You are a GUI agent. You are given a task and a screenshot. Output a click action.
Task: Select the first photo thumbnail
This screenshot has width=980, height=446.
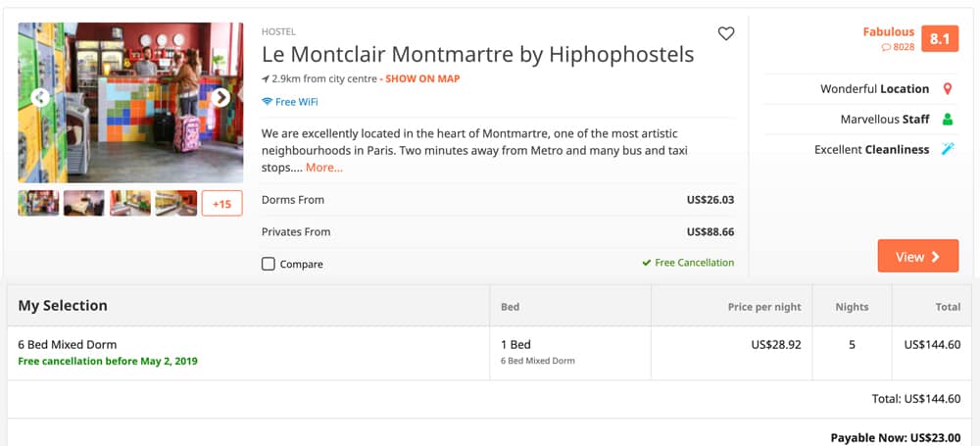(x=38, y=203)
